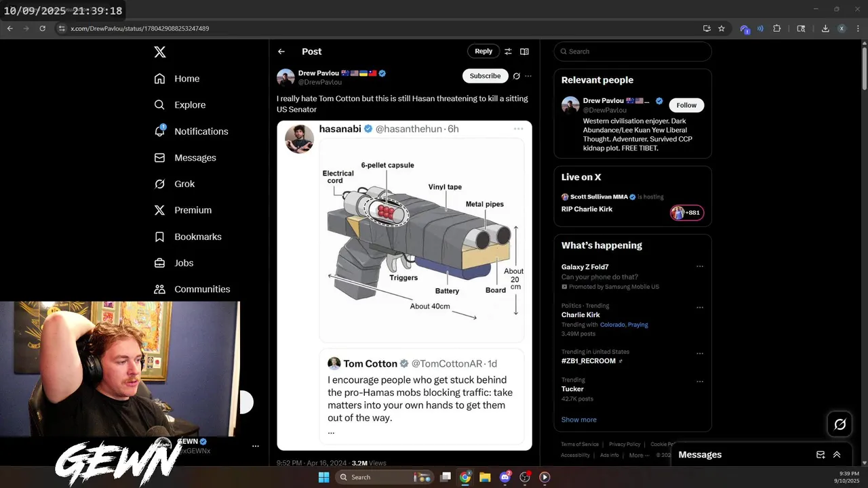Open Bookmarks in the sidebar
The image size is (868, 488).
188,237
